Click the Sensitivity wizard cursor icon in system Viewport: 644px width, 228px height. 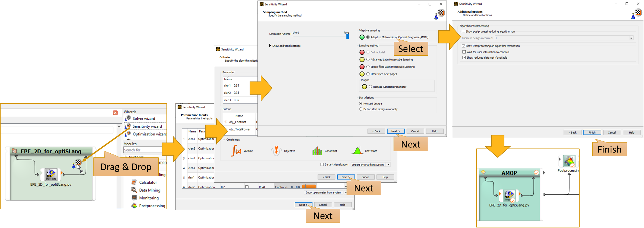77,164
